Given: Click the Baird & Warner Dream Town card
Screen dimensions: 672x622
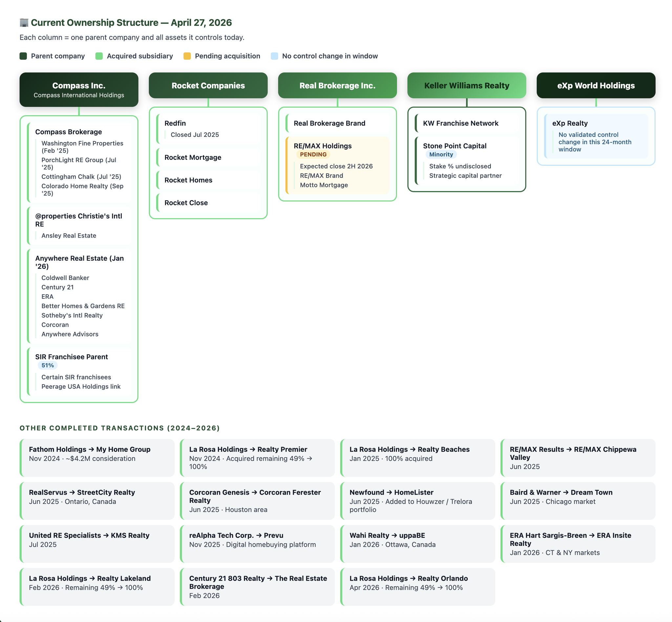Looking at the screenshot, I should click(x=577, y=501).
